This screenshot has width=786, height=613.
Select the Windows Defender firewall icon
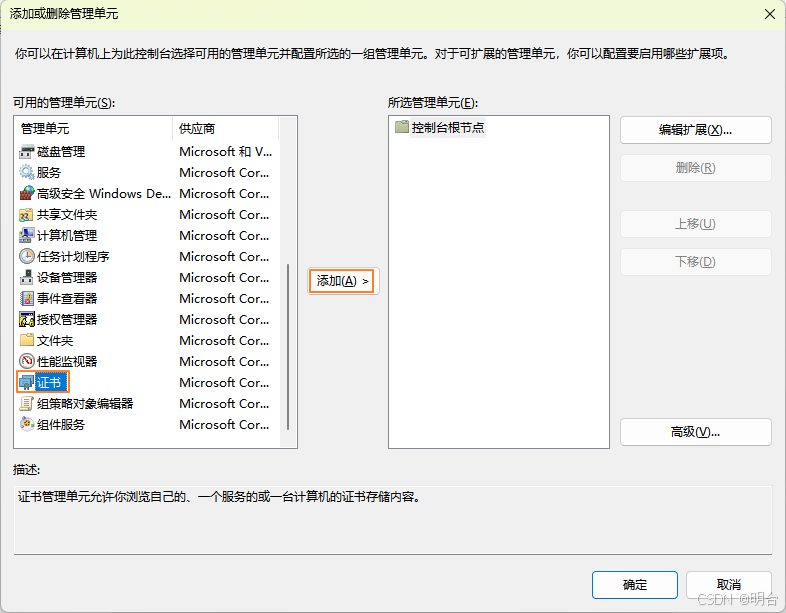click(x=27, y=193)
